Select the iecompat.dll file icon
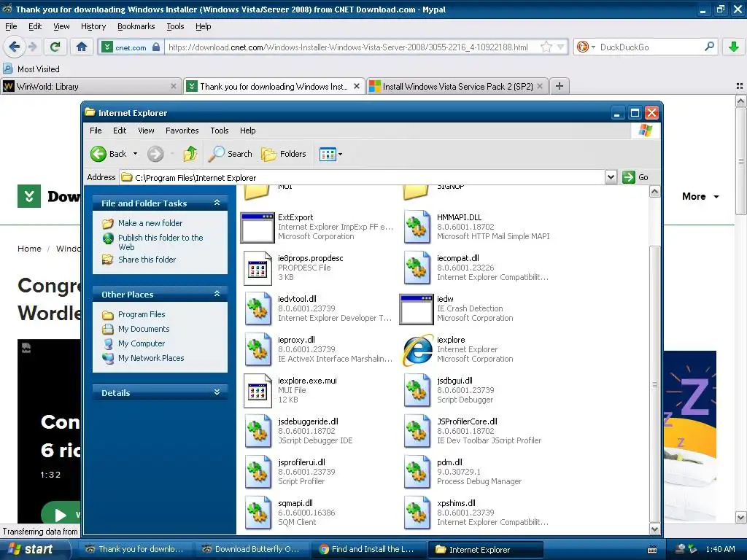The width and height of the screenshot is (747, 560). [x=417, y=268]
